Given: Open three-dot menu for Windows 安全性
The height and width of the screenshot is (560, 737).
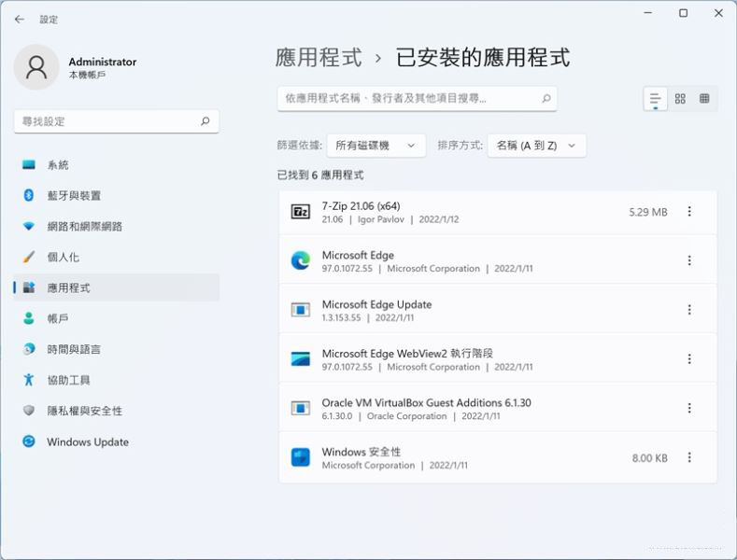Looking at the screenshot, I should [689, 457].
